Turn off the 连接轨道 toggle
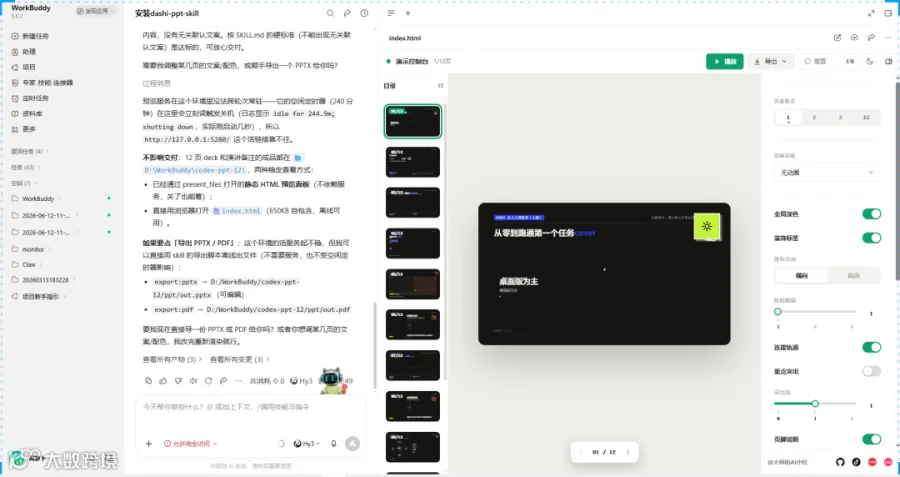900x477 pixels. [x=871, y=347]
